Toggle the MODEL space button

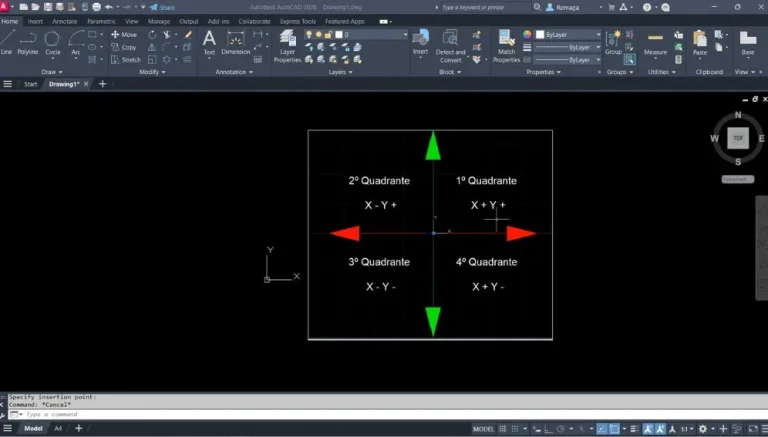coord(483,429)
